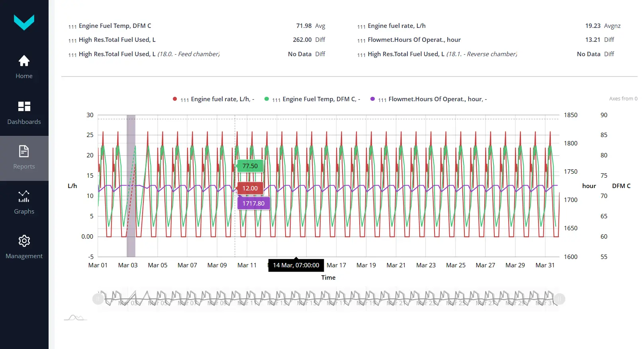The image size is (644, 349).
Task: Click the small chart thumbnail icon below
Action: pos(75,318)
